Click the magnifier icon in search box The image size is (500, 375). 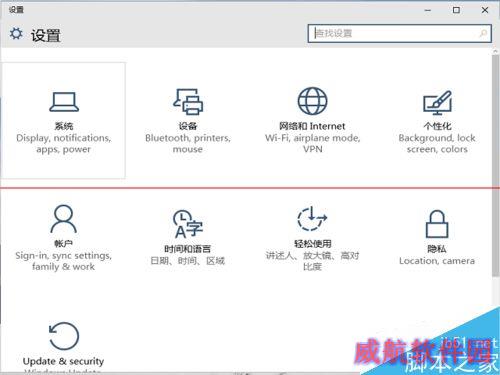[x=483, y=33]
